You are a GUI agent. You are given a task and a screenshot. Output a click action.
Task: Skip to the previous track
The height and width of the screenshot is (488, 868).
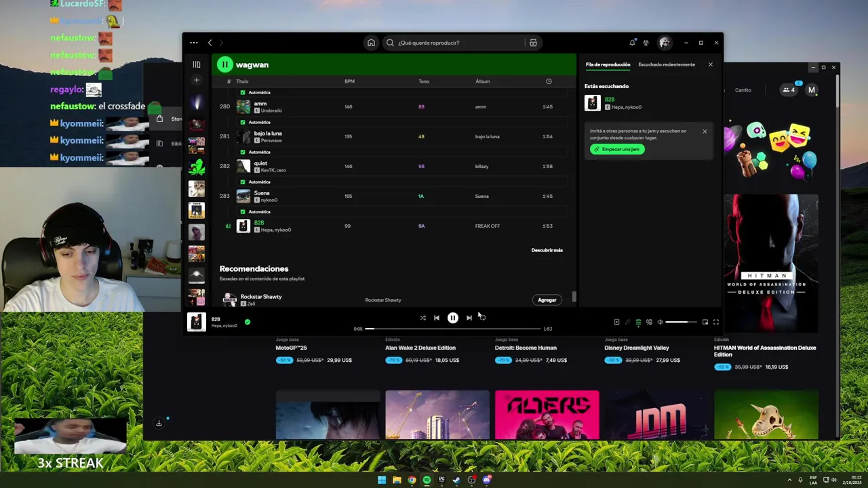(437, 318)
